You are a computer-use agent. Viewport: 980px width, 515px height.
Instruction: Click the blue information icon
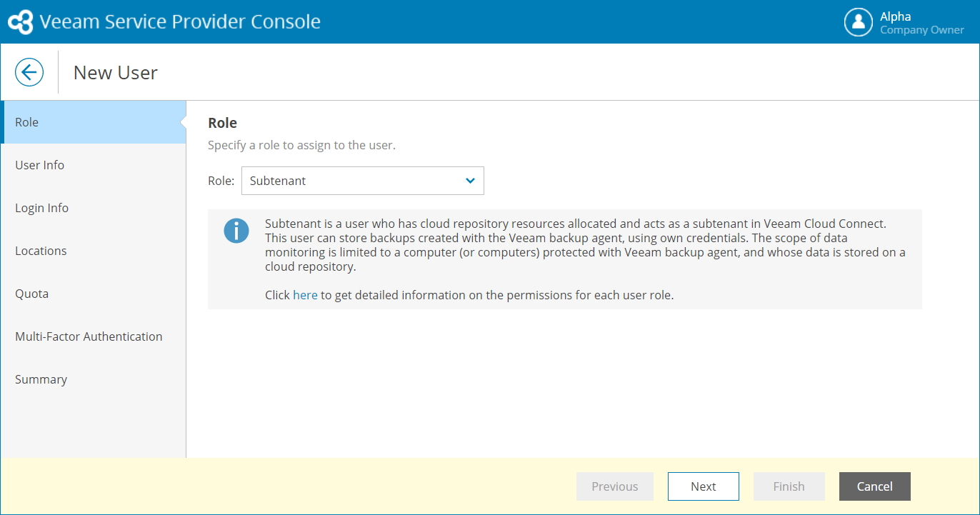[x=236, y=231]
